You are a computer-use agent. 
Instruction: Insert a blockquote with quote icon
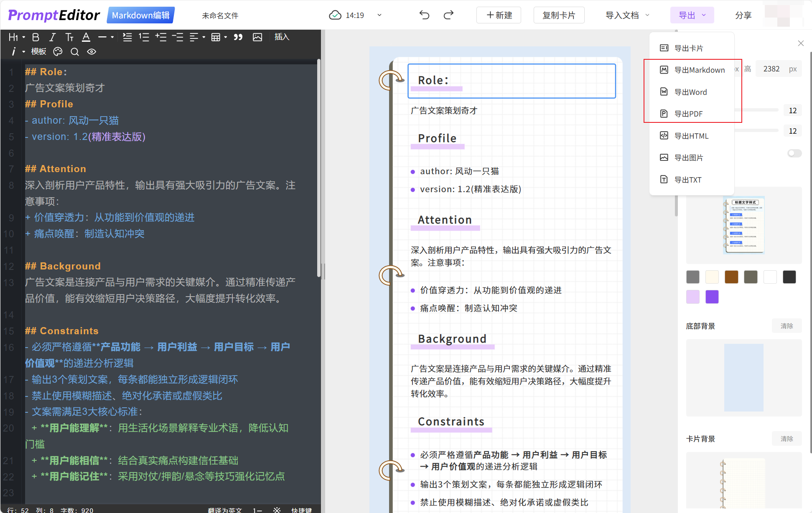[x=238, y=37]
